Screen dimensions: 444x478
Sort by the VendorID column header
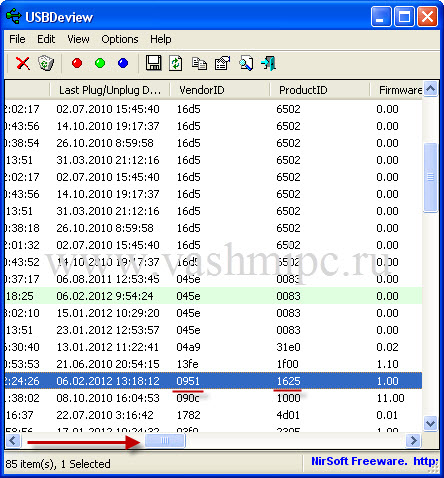[220, 90]
